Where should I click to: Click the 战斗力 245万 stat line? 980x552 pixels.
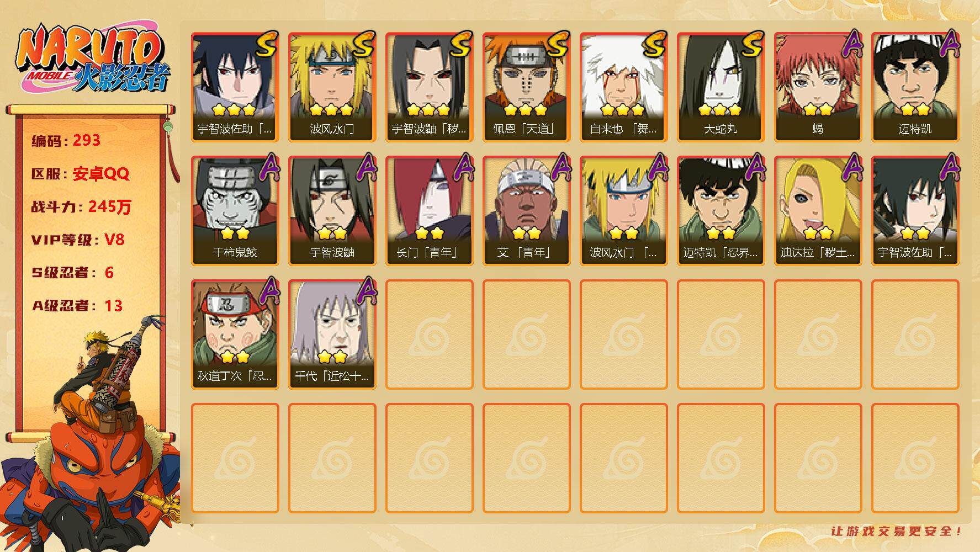coord(81,206)
